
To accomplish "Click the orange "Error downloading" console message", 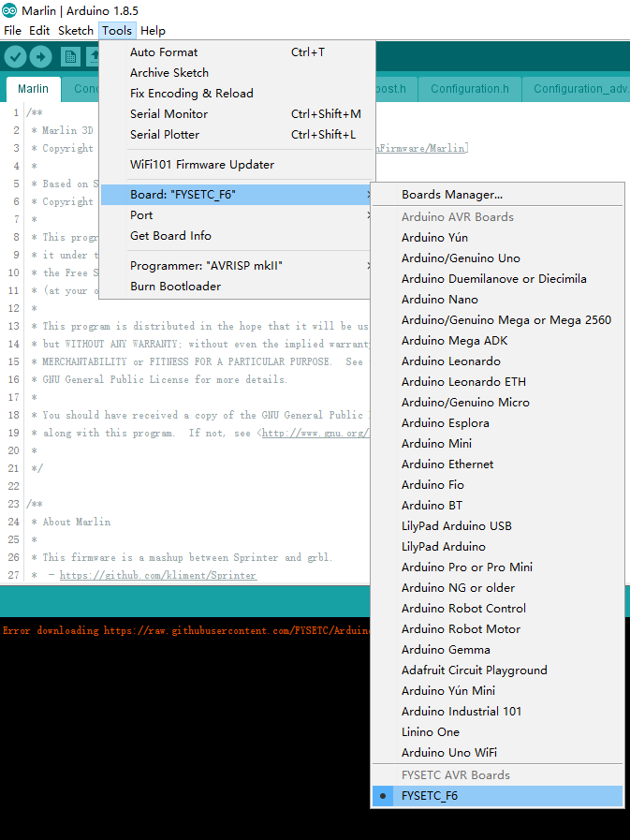I will tap(186, 630).
